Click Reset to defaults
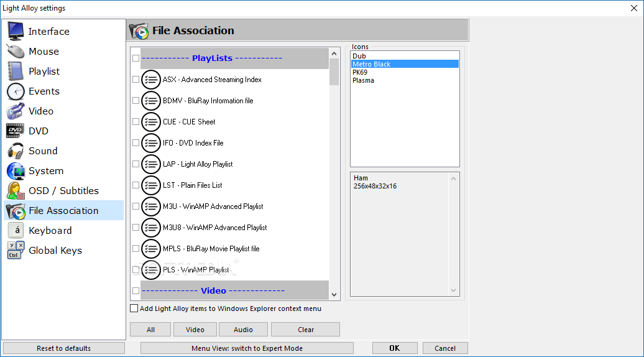Viewport: 644px width, 357px height. (63, 348)
